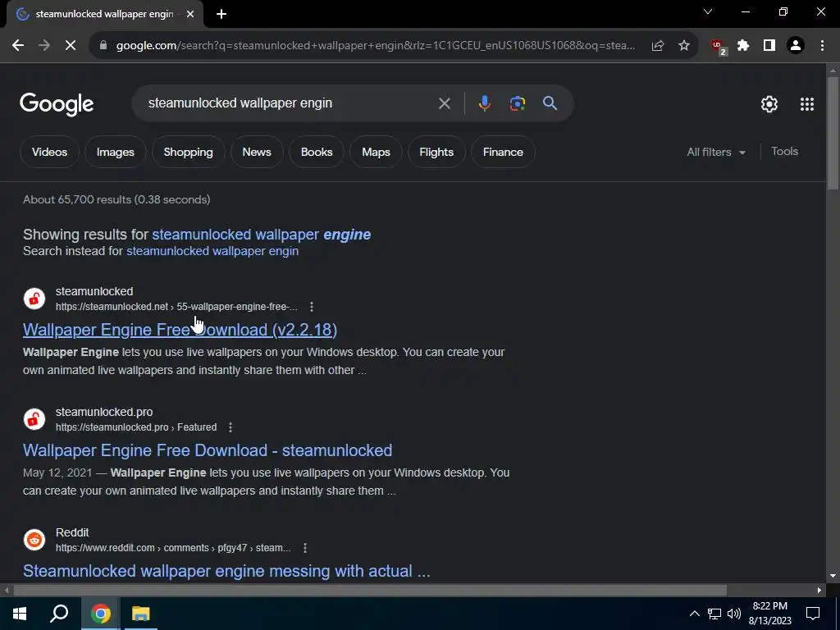
Task: Click the Chrome taskbar icon
Action: 100,614
